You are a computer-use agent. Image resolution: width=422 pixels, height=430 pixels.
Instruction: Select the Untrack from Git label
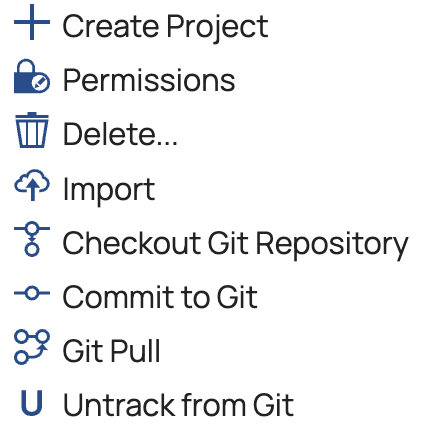click(x=178, y=405)
